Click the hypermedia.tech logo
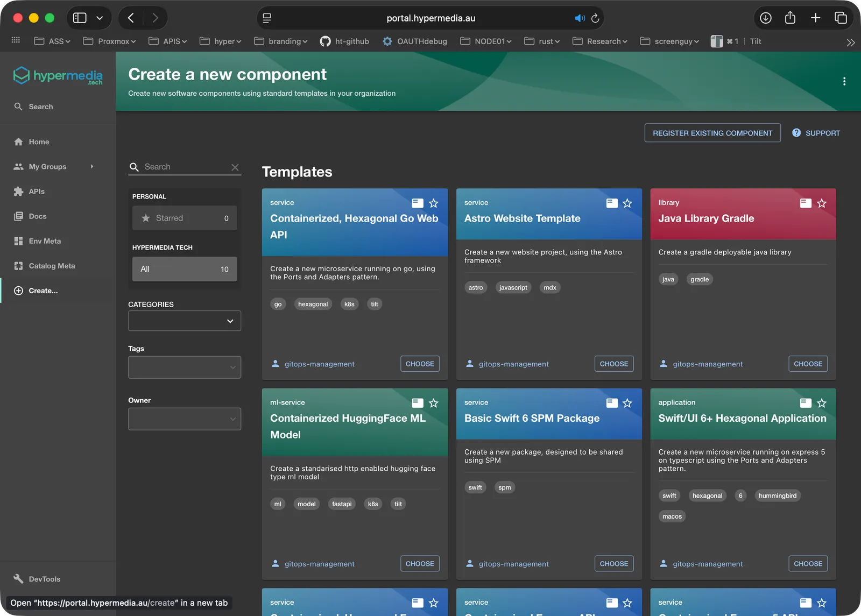The height and width of the screenshot is (616, 861). coord(58,76)
